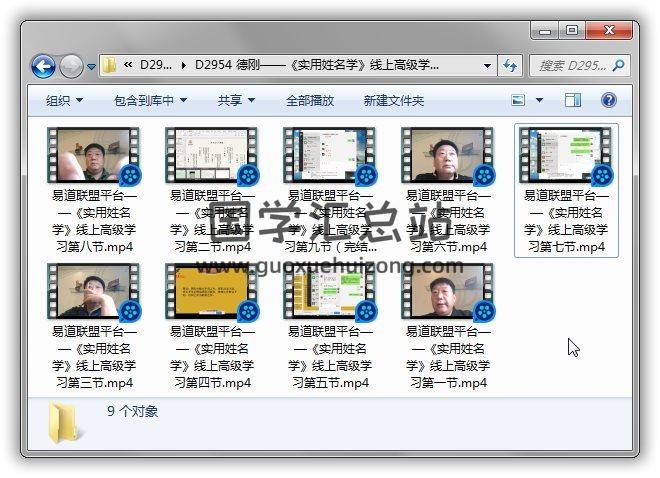Click the Back navigation arrow button
The image size is (660, 478).
(x=43, y=67)
